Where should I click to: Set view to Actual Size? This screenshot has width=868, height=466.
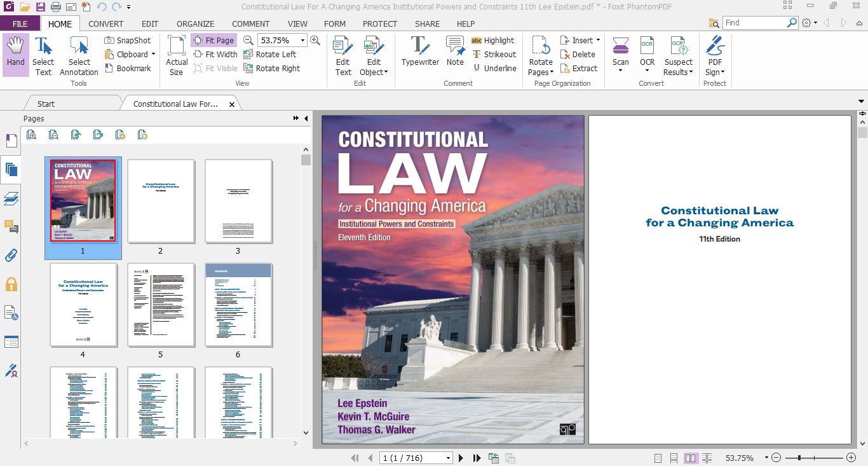tap(177, 56)
